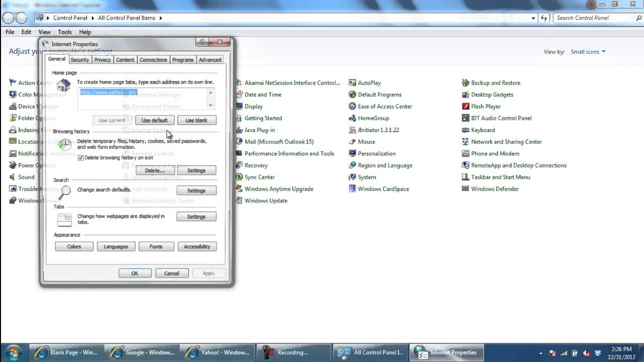
Task: Confirm the dialog with OK
Action: tap(135, 273)
